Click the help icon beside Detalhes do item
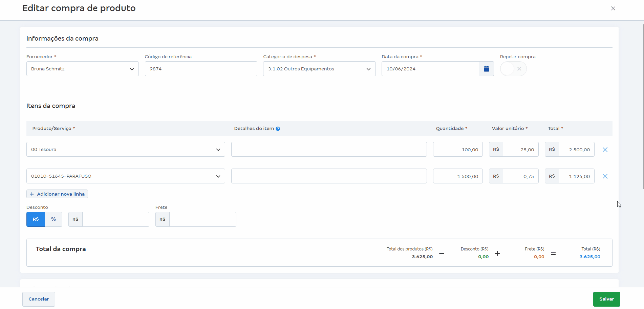Viewport: 644px width, 309px height. point(278,129)
